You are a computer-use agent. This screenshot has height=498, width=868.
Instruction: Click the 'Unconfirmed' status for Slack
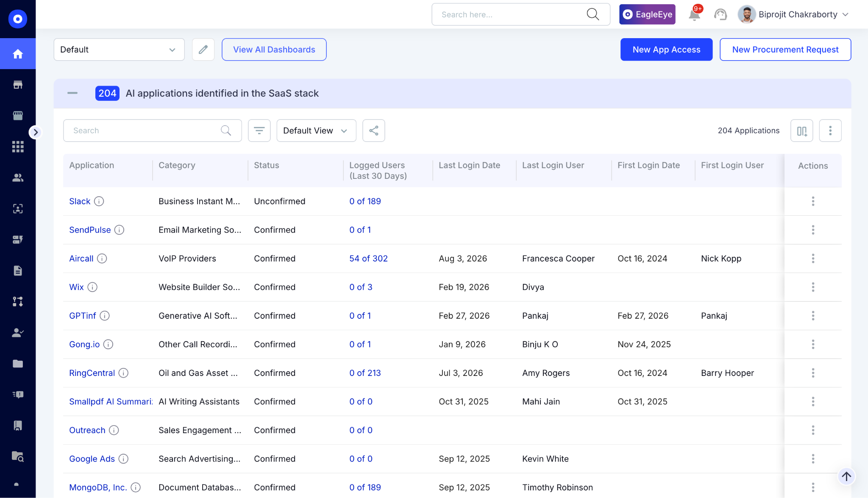click(279, 201)
